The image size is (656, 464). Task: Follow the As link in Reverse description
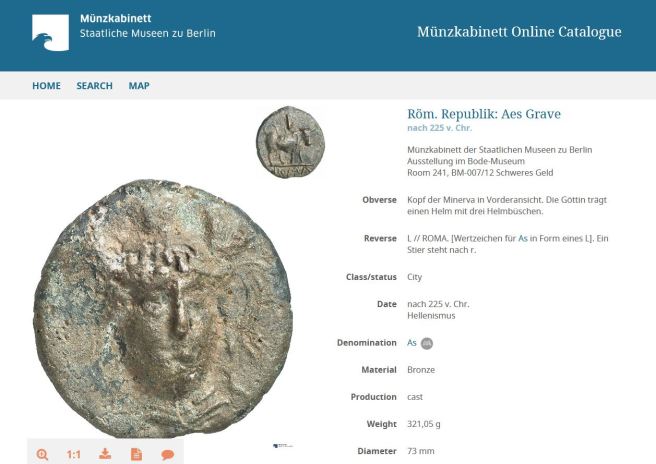click(523, 238)
